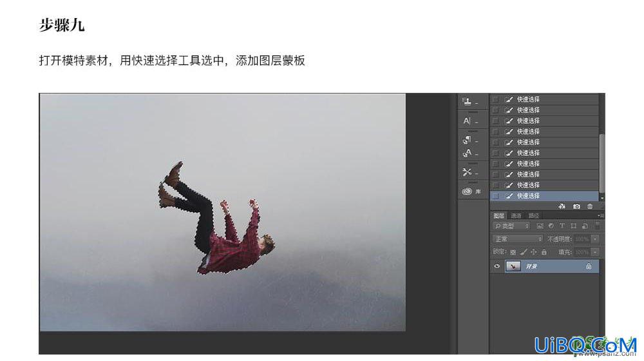The image size is (644, 361).
Task: Open the Layers panel flyout menu
Action: click(601, 215)
